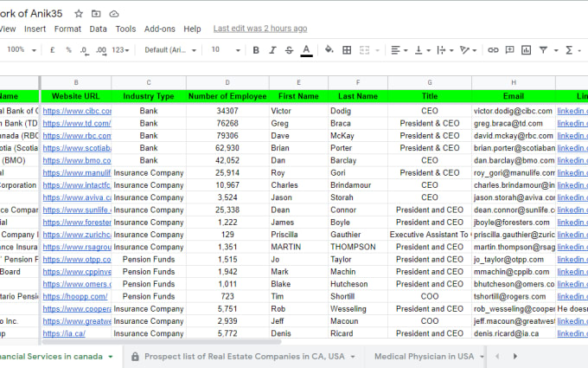The image size is (588, 368).
Task: Click the merge cells icon
Action: (365, 50)
